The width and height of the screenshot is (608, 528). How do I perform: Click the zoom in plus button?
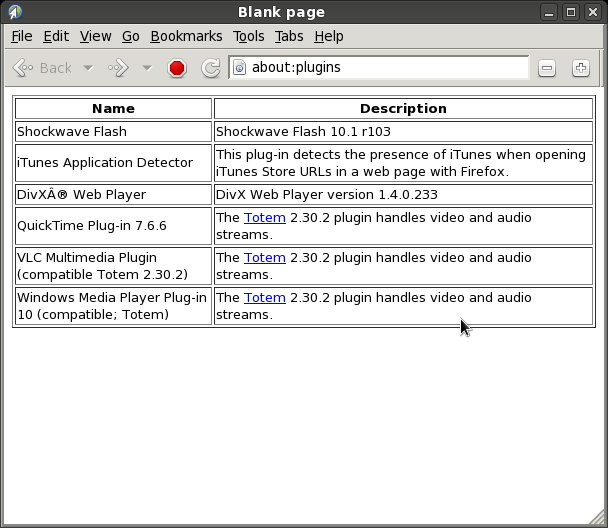tap(580, 68)
